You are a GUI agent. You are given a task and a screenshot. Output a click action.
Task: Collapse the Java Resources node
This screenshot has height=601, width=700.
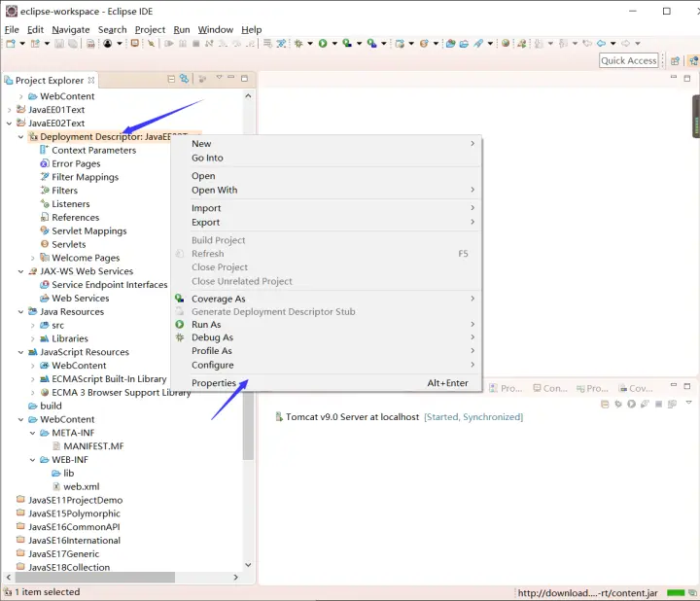20,312
